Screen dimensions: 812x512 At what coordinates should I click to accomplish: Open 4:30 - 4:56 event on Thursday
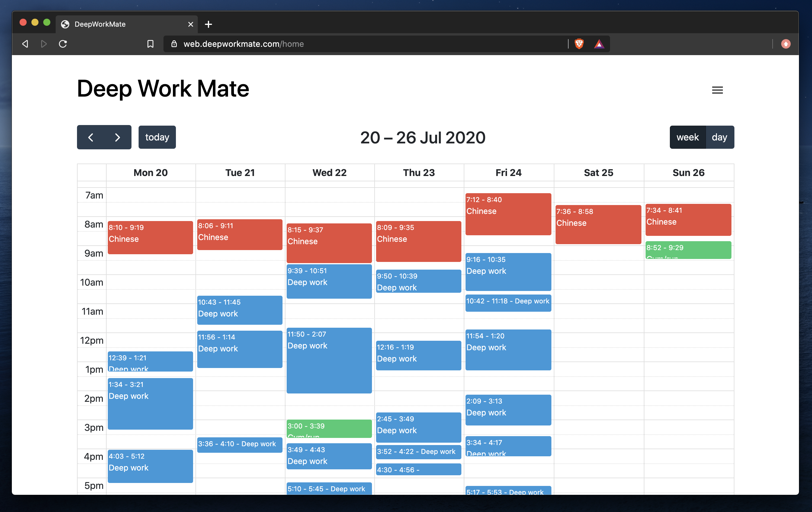pyautogui.click(x=418, y=470)
